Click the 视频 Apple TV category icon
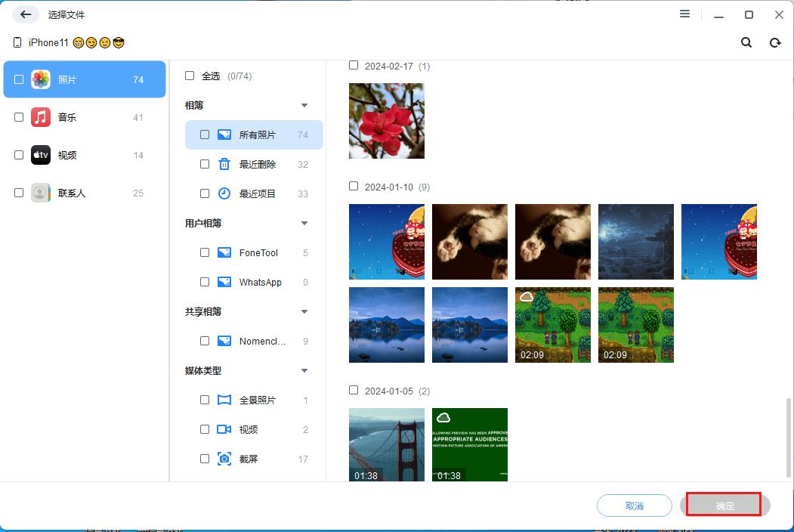Screen dimensions: 794x532 tap(40, 154)
